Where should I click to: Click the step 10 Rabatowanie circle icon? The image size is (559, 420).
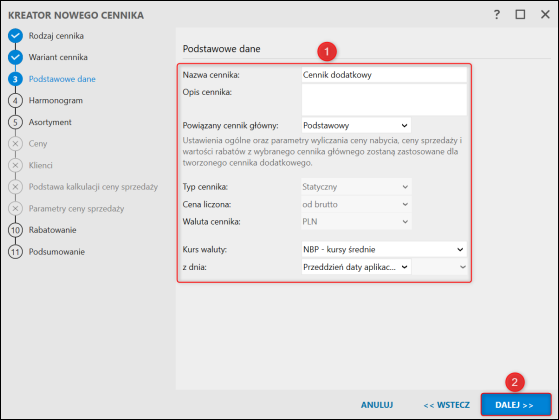pyautogui.click(x=15, y=230)
